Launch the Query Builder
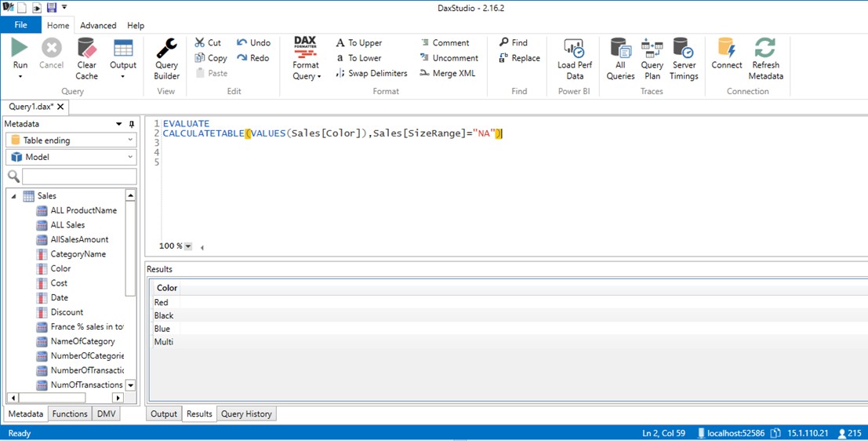The height and width of the screenshot is (441, 868). click(167, 60)
